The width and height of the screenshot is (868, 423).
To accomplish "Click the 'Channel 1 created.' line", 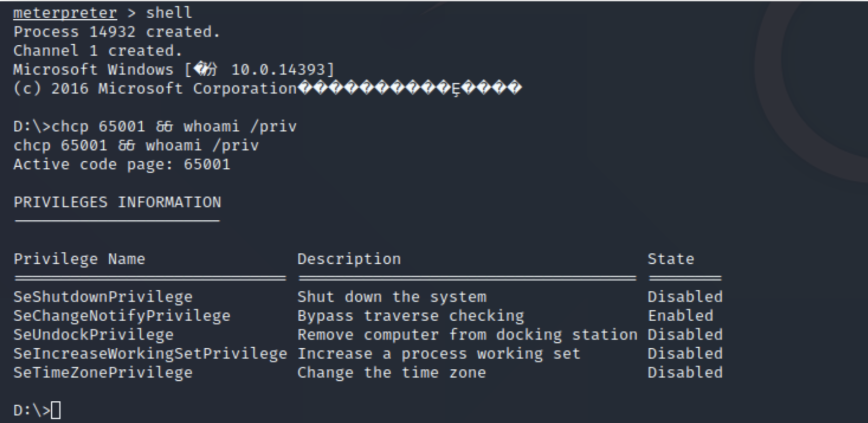I will click(x=97, y=51).
